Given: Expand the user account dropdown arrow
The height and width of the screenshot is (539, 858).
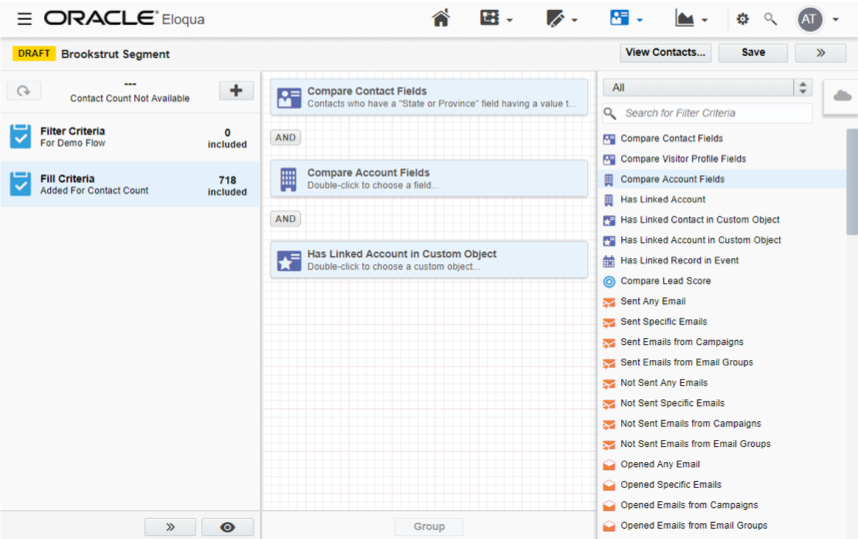Looking at the screenshot, I should [836, 20].
